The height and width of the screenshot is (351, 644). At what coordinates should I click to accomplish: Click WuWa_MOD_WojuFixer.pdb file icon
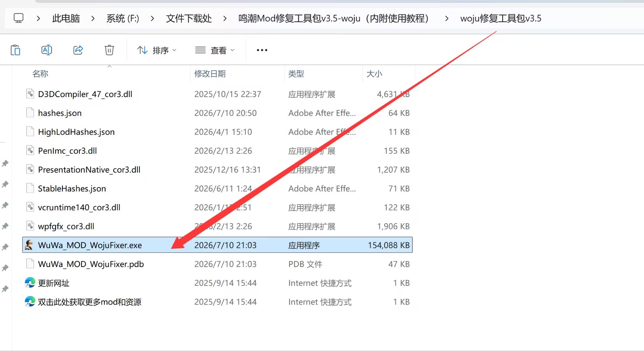30,263
